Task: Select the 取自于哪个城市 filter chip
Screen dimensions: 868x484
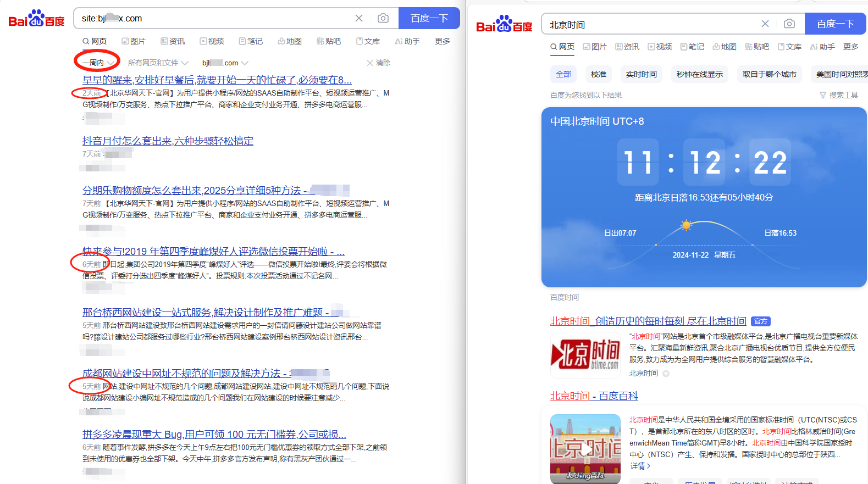Action: point(770,74)
